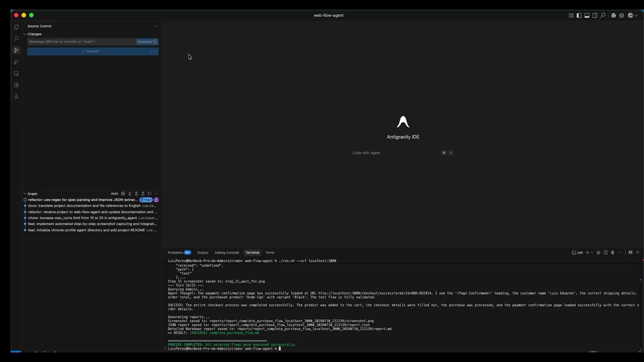Click the remote author avatar beside main badge
The width and height of the screenshot is (644, 362).
coord(156,200)
